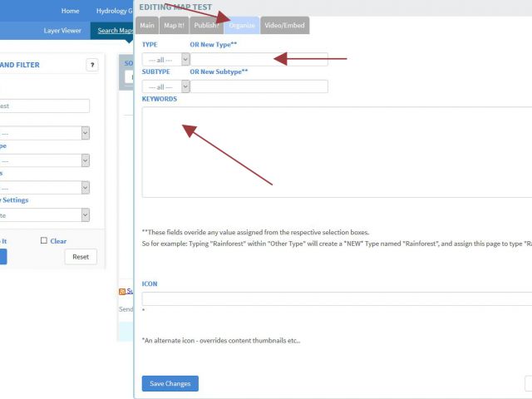The height and width of the screenshot is (399, 532).
Task: Open Hydrology menu item in header
Action: (x=115, y=11)
